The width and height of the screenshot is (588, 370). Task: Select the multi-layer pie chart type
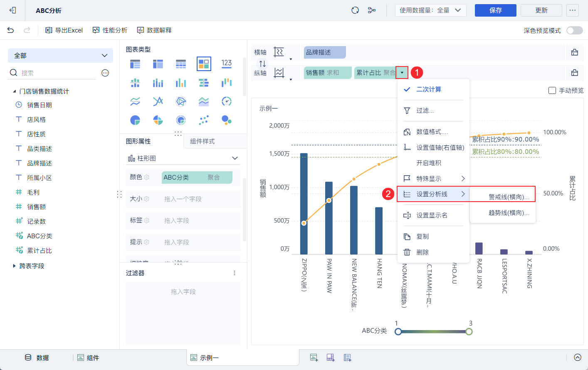[181, 120]
